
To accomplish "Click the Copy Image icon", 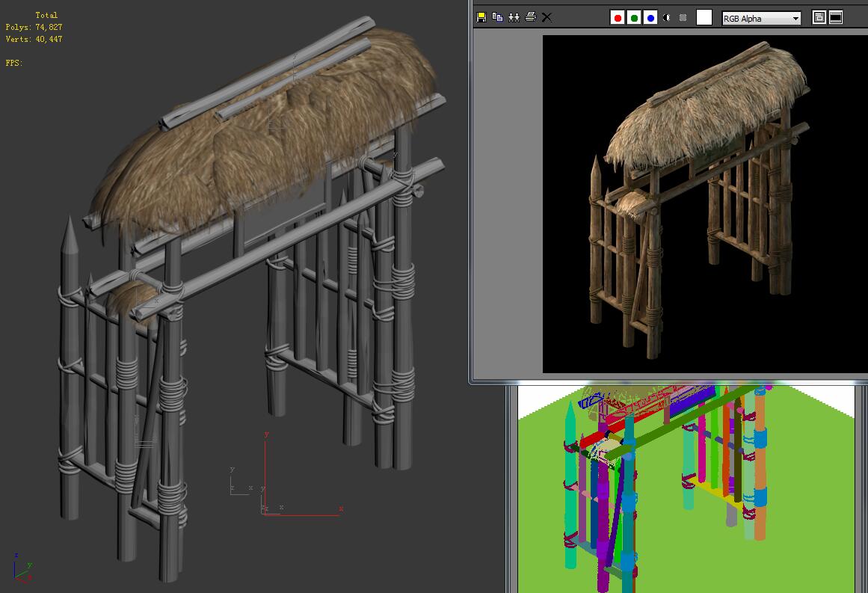I will [498, 17].
